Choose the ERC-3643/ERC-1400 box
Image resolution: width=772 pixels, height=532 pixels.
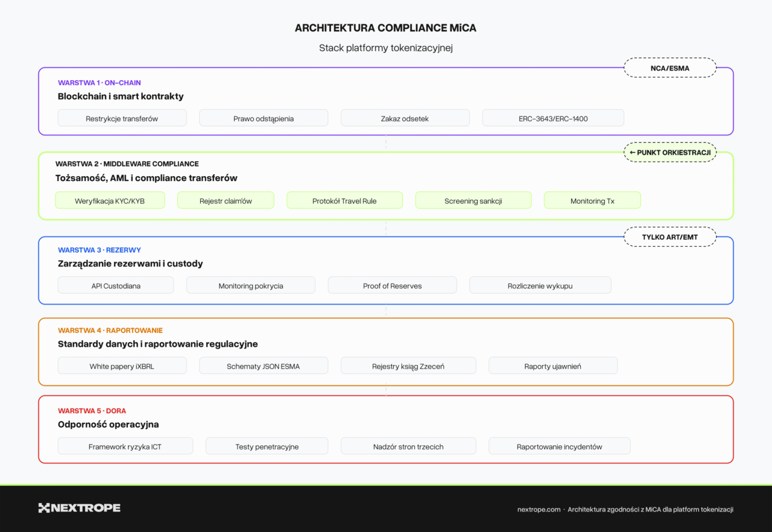[552, 118]
